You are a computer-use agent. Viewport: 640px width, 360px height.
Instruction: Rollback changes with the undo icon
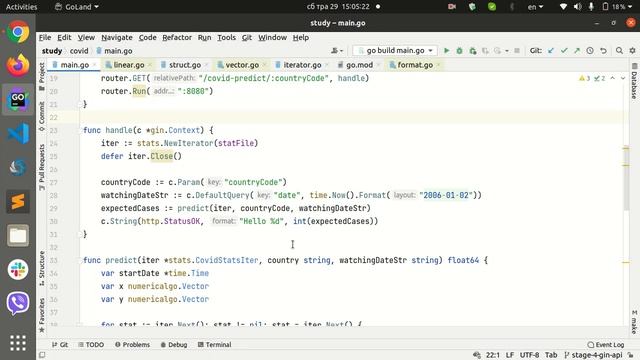(603, 51)
